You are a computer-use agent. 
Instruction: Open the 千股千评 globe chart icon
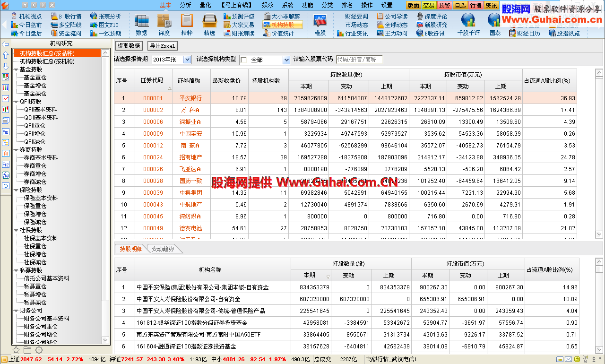click(x=468, y=25)
